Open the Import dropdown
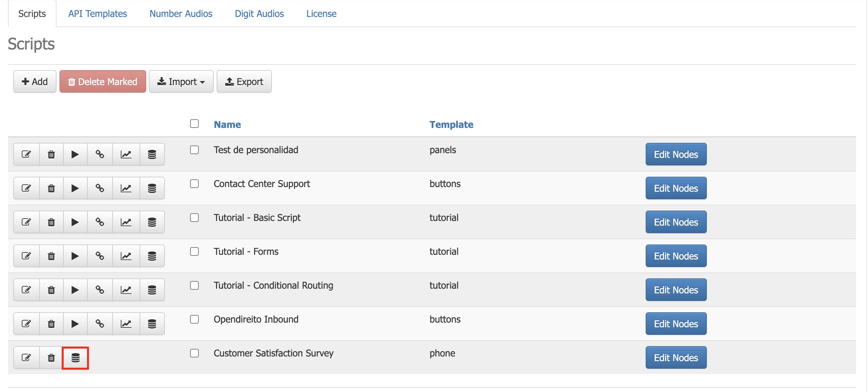 click(x=181, y=81)
